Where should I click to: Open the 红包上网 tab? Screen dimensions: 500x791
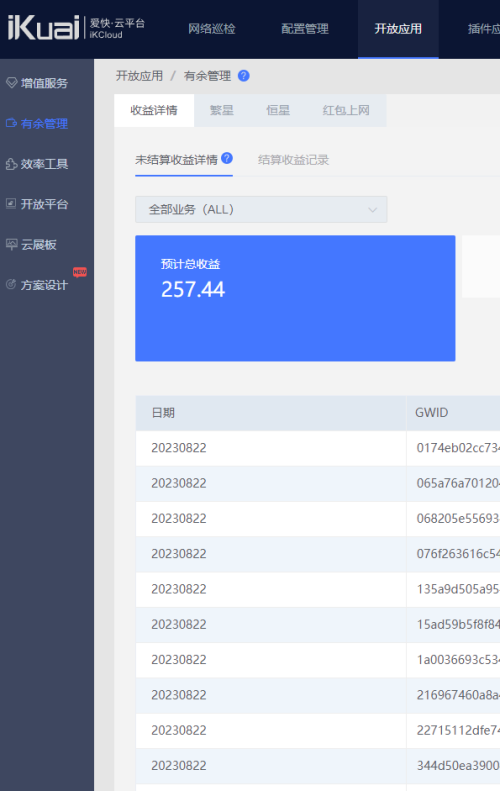click(x=346, y=110)
